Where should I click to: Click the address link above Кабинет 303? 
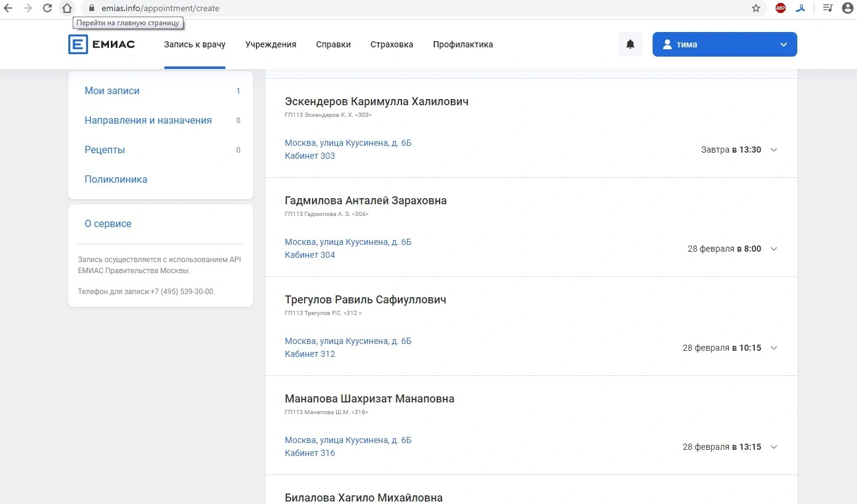point(348,143)
